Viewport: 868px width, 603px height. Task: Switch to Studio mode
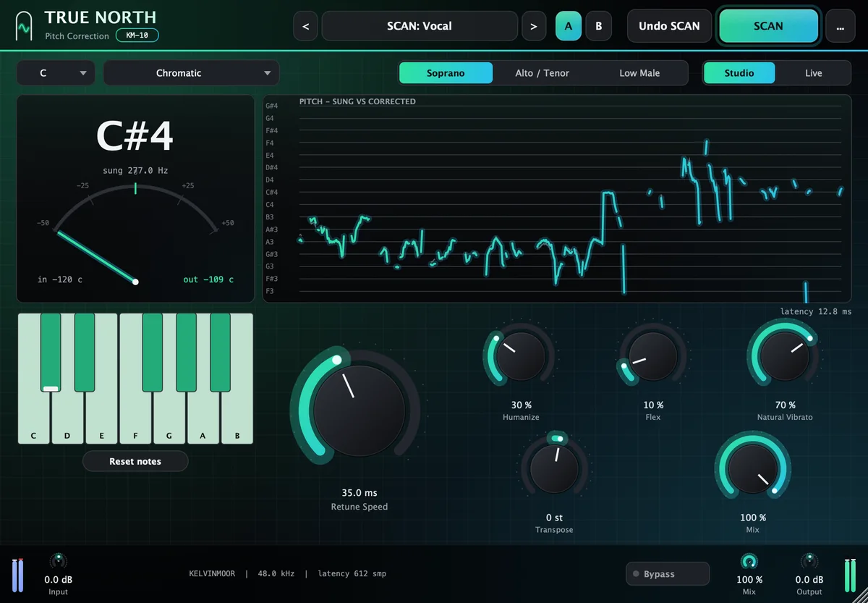(x=739, y=73)
